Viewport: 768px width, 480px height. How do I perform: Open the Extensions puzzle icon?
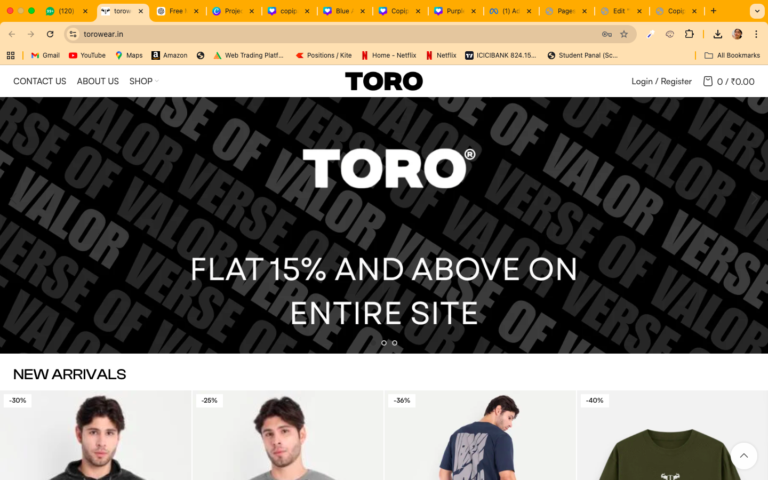pyautogui.click(x=689, y=34)
